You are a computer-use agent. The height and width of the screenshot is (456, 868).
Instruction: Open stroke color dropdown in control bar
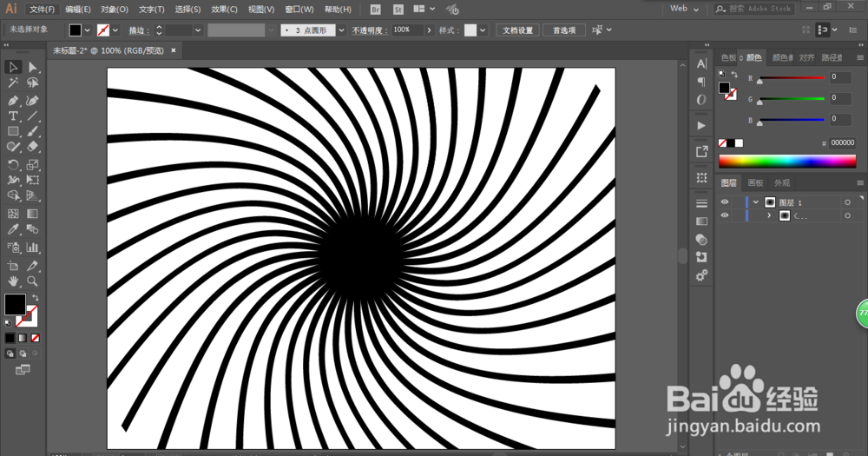115,30
